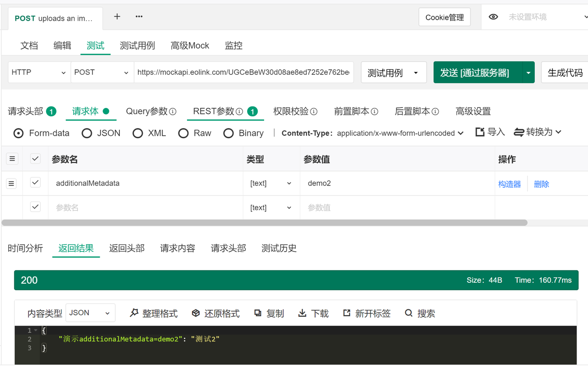Image resolution: width=588 pixels, height=369 pixels.
Task: Open the 转换为 convert menu
Action: point(538,132)
